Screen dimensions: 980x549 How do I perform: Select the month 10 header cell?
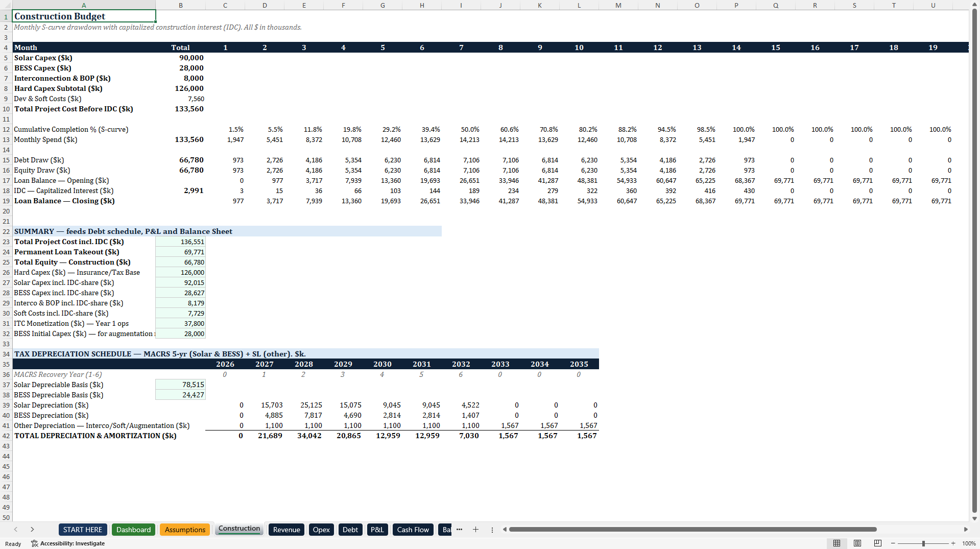click(579, 47)
